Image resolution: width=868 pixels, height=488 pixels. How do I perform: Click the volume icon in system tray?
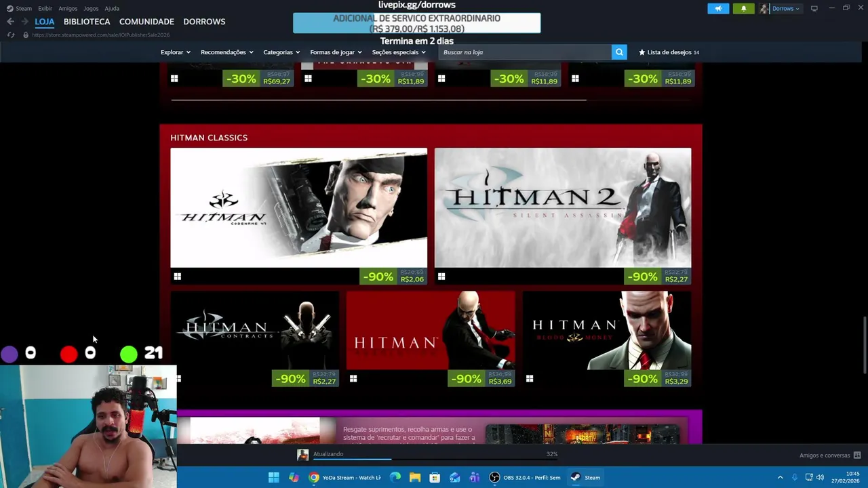pyautogui.click(x=820, y=478)
